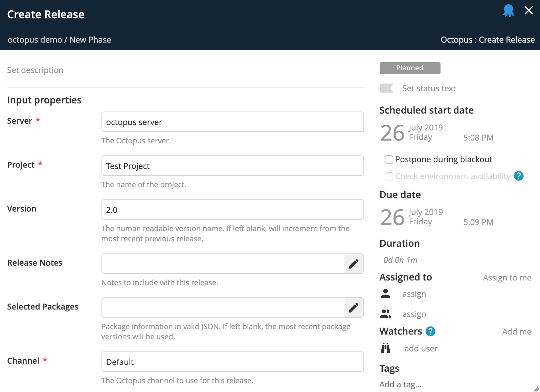Image resolution: width=540 pixels, height=392 pixels.
Task: Click 'The Octopus server.' help text
Action: (x=136, y=141)
